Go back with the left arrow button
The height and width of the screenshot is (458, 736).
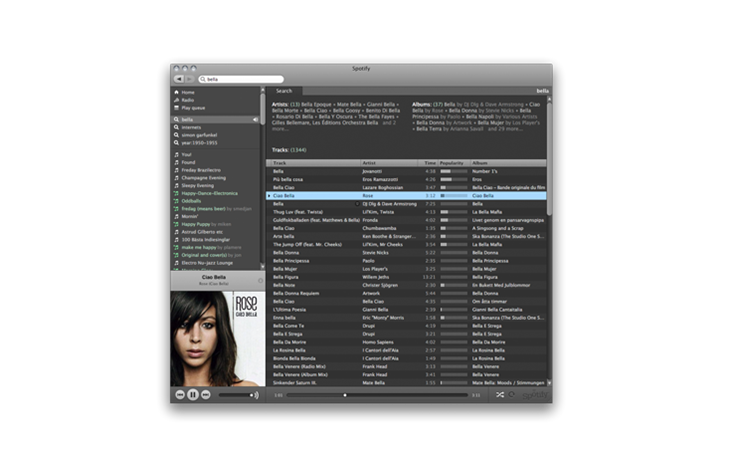point(179,79)
